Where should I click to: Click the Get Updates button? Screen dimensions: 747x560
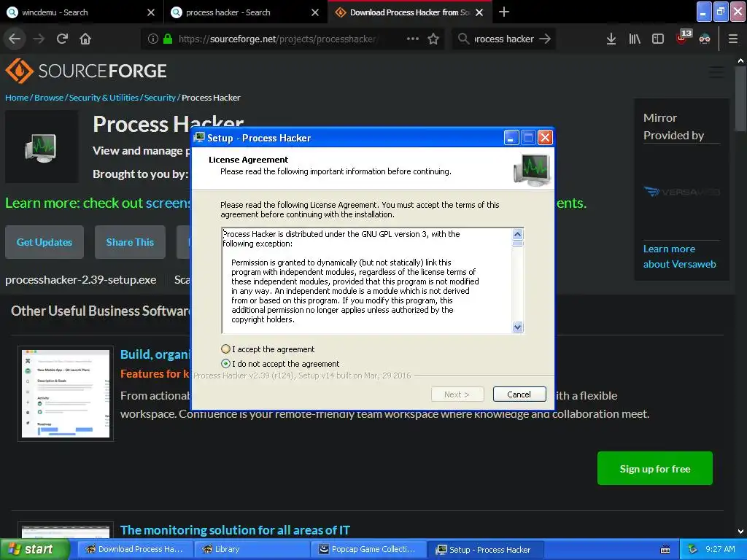tap(44, 242)
